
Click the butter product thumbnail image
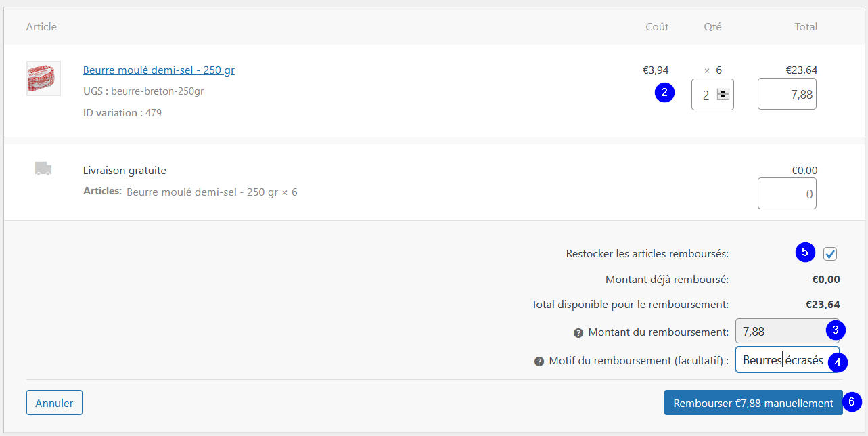[43, 79]
